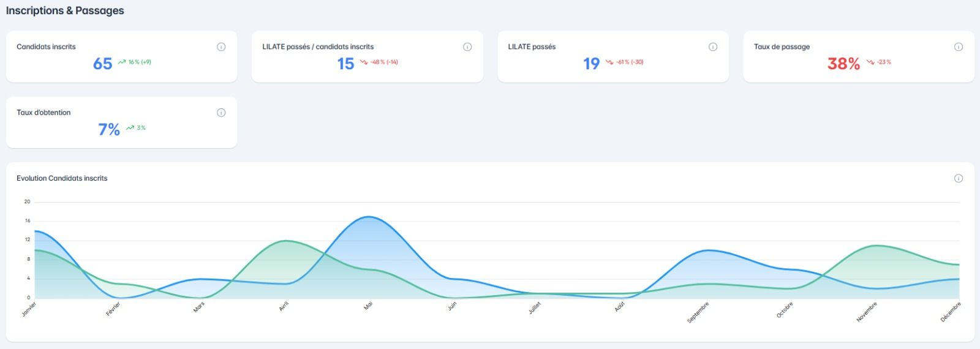
Task: Click the Avril axis label
Action: [284, 307]
